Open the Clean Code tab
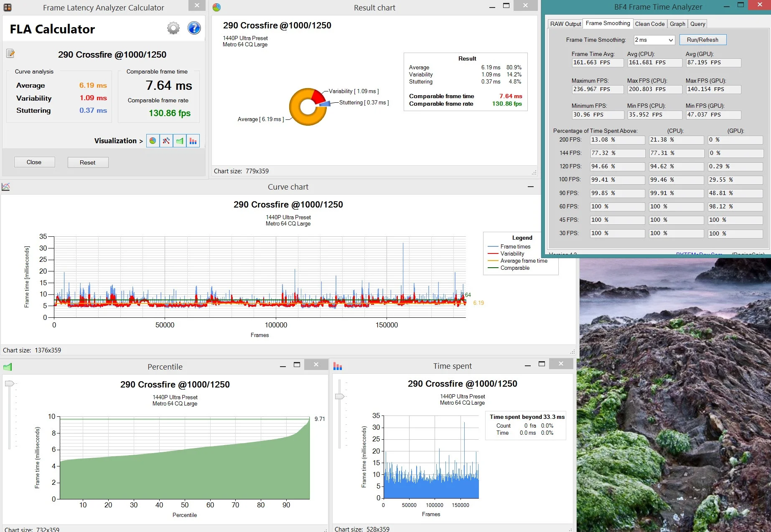771x532 pixels. tap(649, 24)
